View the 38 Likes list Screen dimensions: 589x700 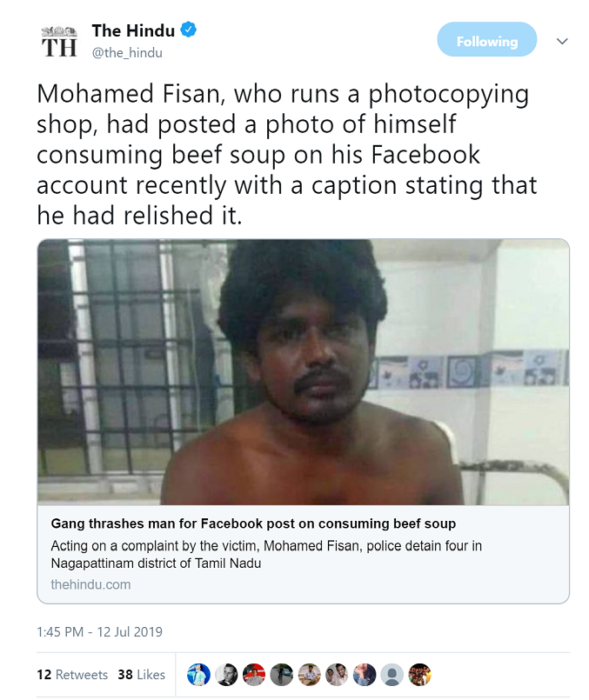[x=141, y=675]
